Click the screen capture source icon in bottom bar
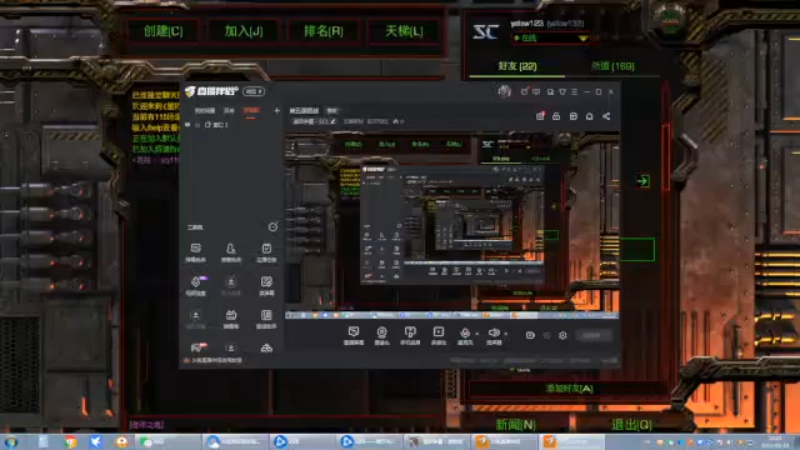This screenshot has width=800, height=450. 354,336
